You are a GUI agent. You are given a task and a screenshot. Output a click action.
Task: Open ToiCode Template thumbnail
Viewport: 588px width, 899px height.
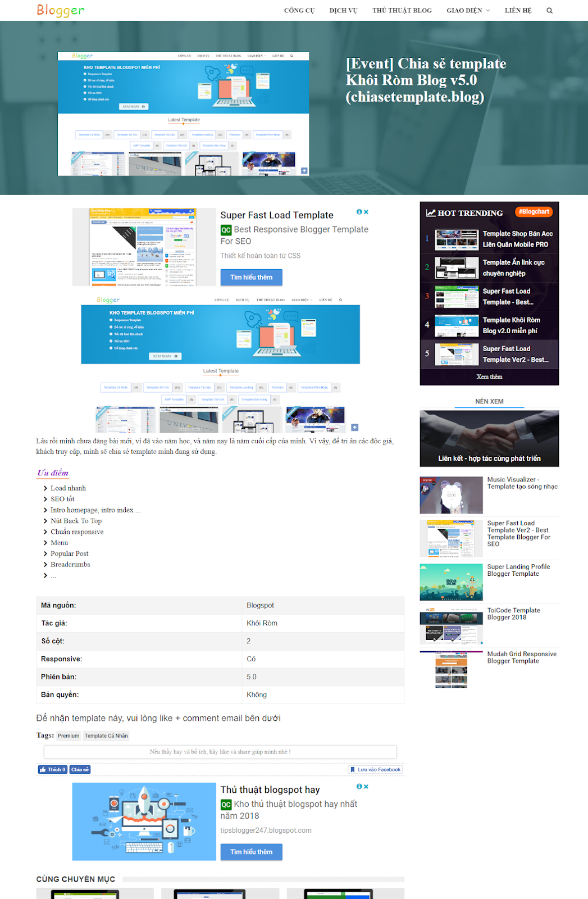451,626
